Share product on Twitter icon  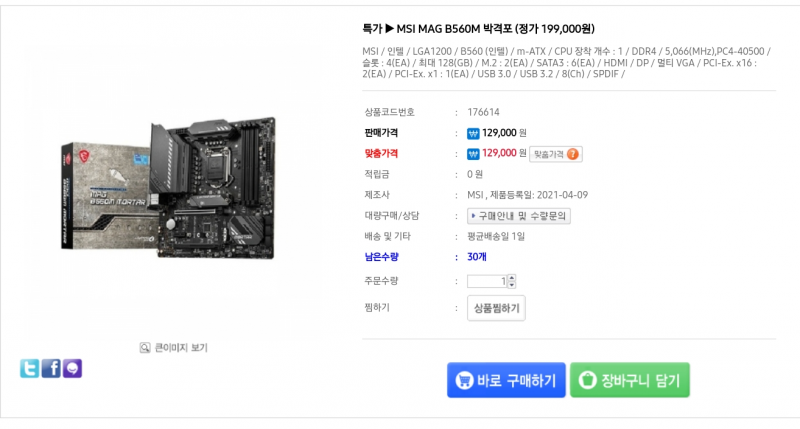(x=30, y=368)
